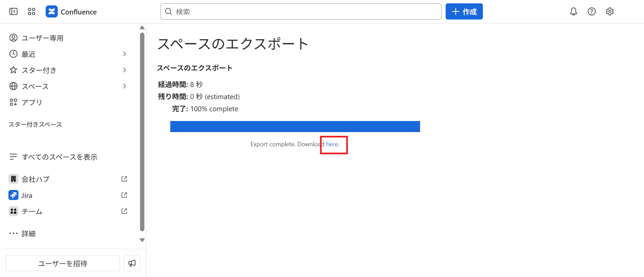Click the sidebar scrollbar up arrow
Screen dimensions: 644x277
(142, 28)
